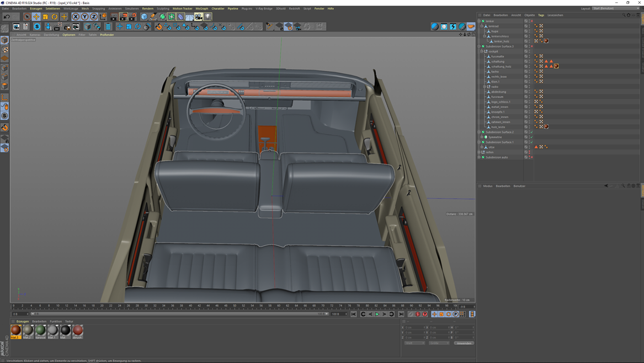Select the Move tool in top toolbar

click(x=36, y=17)
